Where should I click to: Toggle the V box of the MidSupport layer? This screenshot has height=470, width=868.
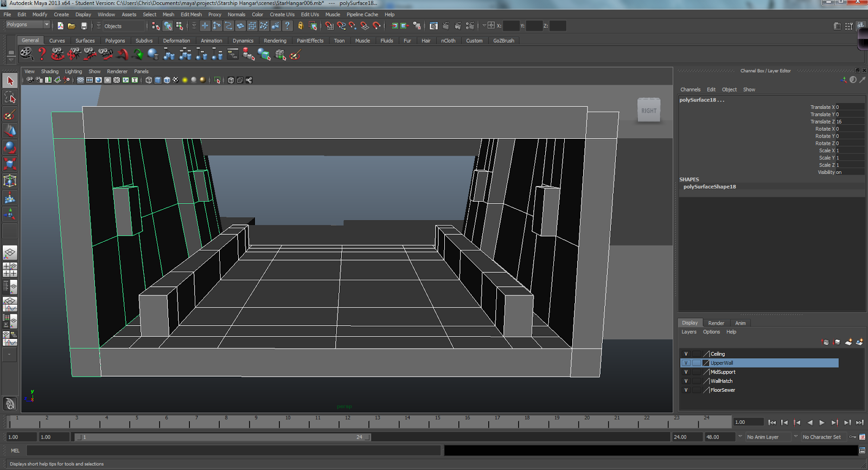[686, 372]
